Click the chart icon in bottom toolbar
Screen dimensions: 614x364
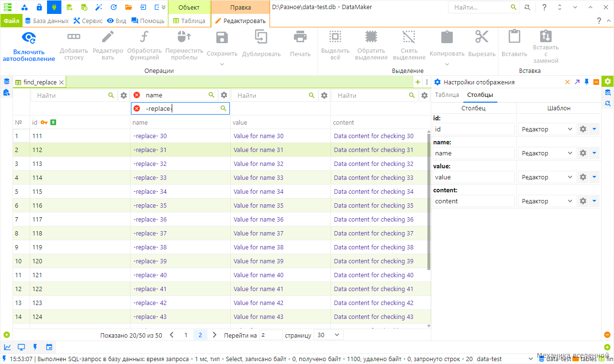(x=8, y=347)
